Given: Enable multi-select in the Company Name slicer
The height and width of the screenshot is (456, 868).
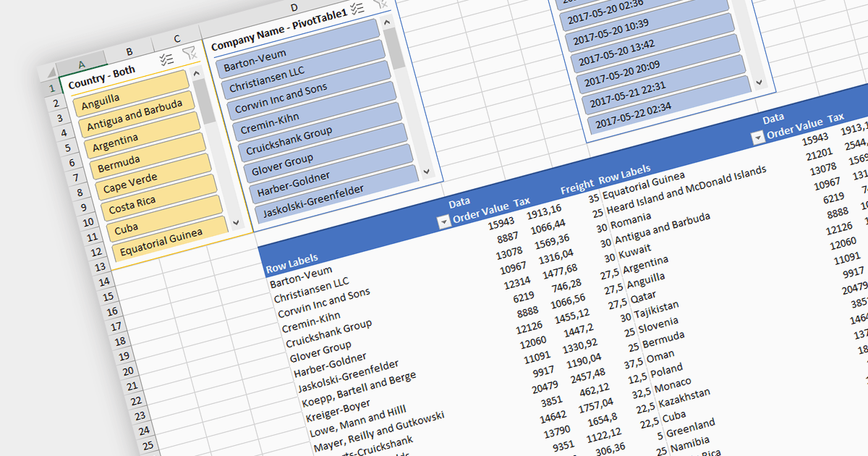Looking at the screenshot, I should pyautogui.click(x=357, y=9).
